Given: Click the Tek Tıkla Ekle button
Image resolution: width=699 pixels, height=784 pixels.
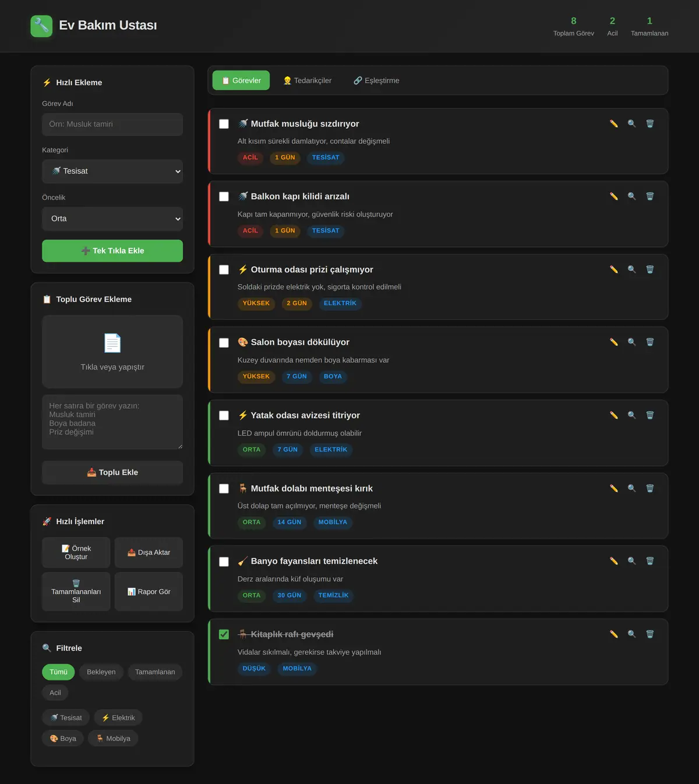Looking at the screenshot, I should pyautogui.click(x=112, y=251).
